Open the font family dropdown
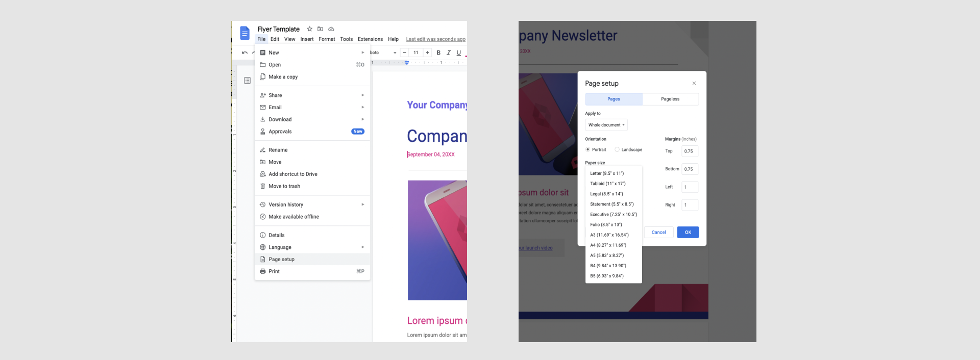The image size is (980, 360). pos(383,53)
